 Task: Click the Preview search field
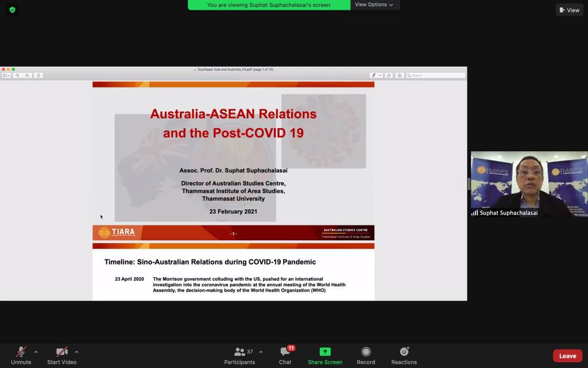coord(436,75)
